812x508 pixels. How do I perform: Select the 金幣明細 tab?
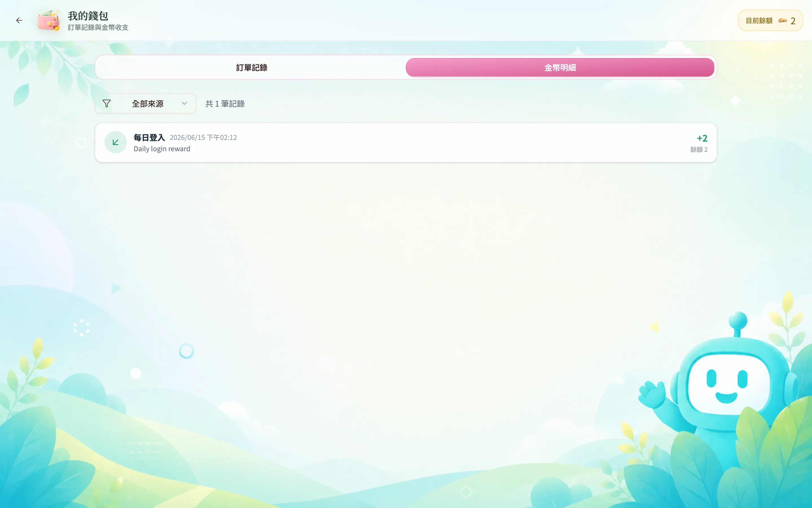coord(560,67)
